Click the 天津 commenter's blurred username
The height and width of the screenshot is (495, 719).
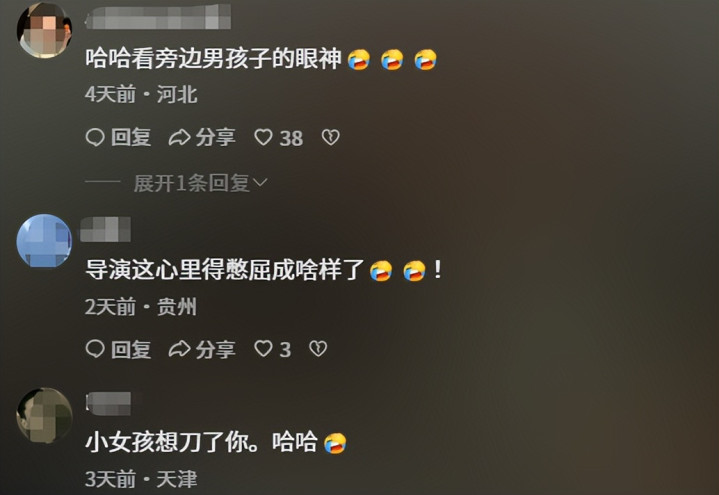point(108,404)
